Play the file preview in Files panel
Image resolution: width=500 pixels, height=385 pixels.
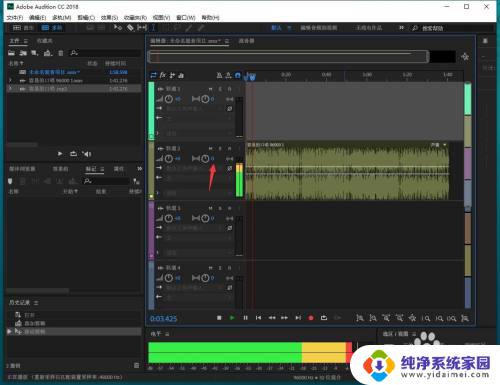pyautogui.click(x=60, y=154)
